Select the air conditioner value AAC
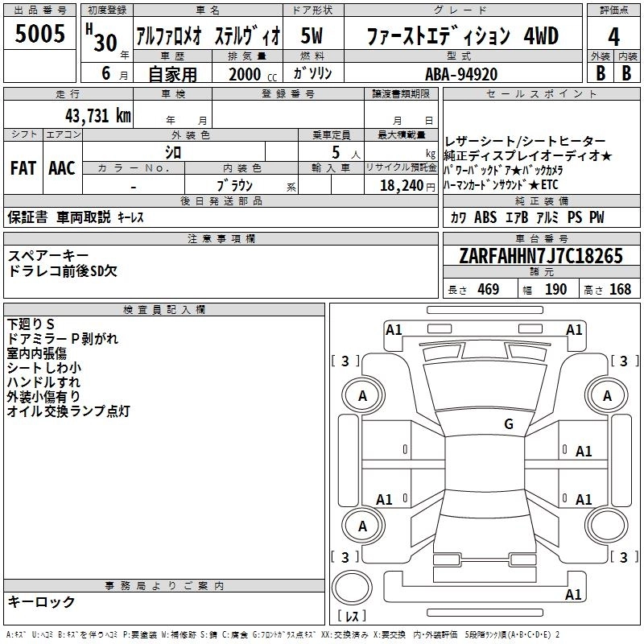Image resolution: width=644 pixels, height=644 pixels. pyautogui.click(x=62, y=168)
